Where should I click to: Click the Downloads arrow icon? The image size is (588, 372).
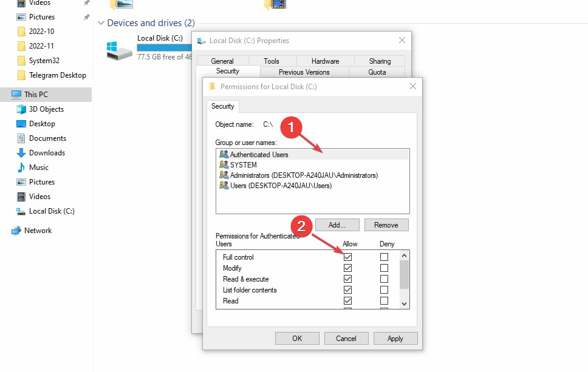tap(21, 153)
